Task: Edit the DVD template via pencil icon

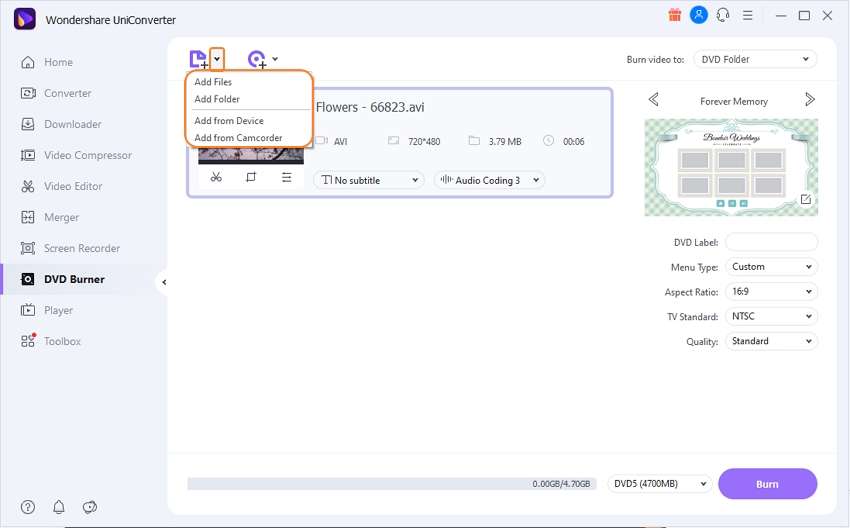Action: (x=806, y=199)
